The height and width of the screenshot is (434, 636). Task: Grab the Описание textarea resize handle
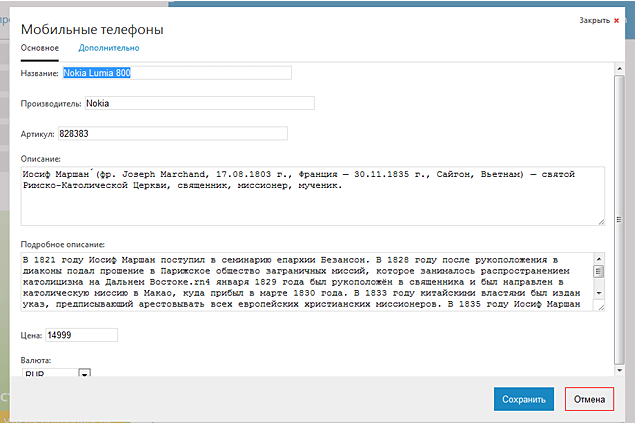click(600, 221)
